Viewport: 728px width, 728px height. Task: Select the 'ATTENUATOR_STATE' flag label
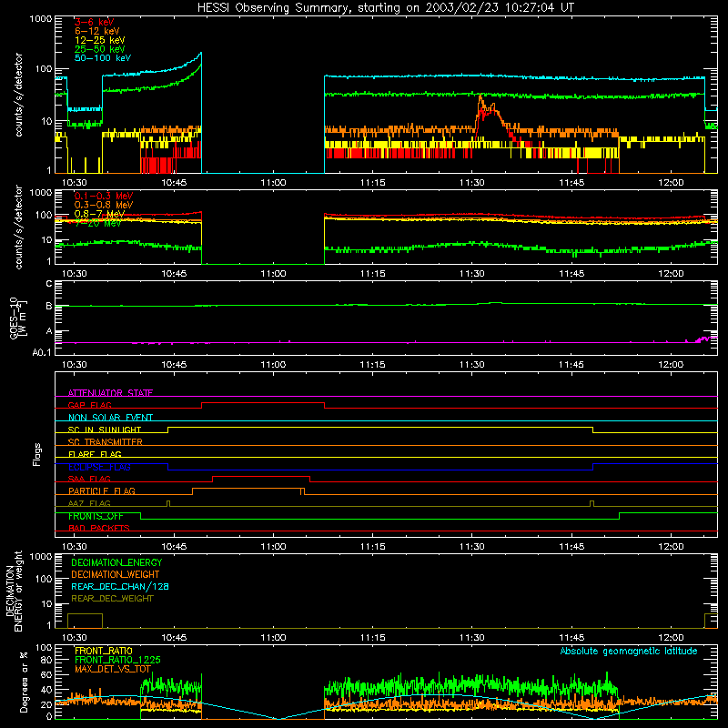click(x=110, y=393)
